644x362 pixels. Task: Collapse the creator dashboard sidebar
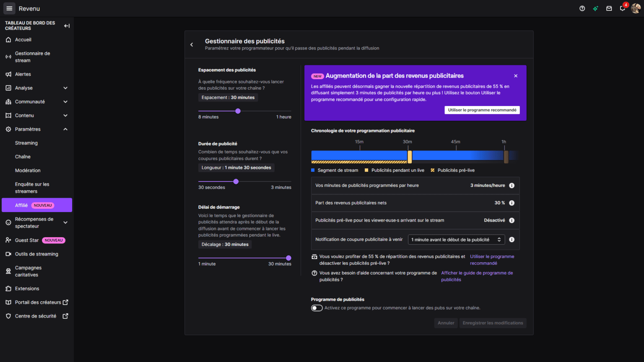[67, 26]
